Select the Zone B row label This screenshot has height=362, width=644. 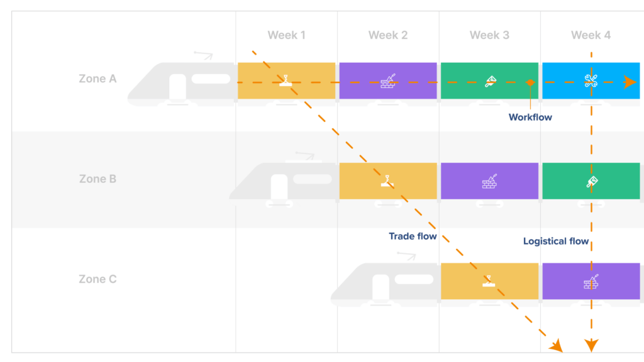(x=97, y=179)
